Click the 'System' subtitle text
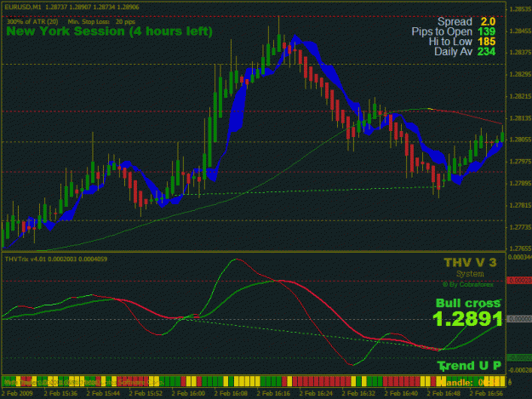532x399 pixels. click(470, 274)
